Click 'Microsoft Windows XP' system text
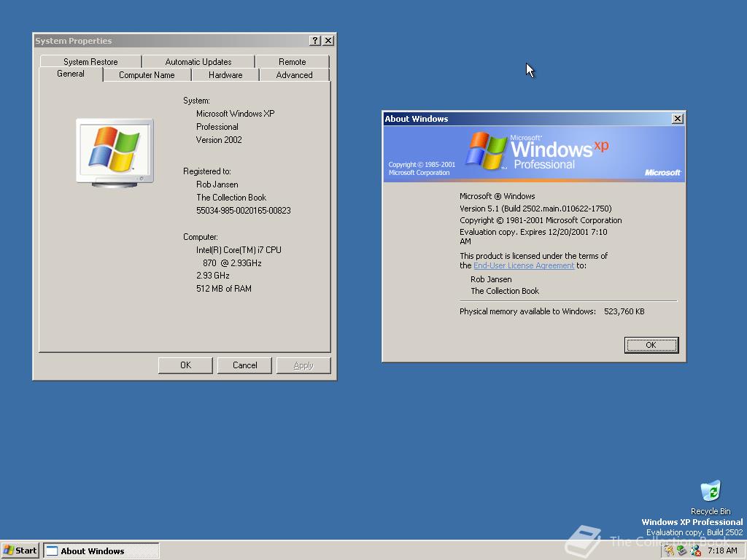747x560 pixels. click(236, 114)
